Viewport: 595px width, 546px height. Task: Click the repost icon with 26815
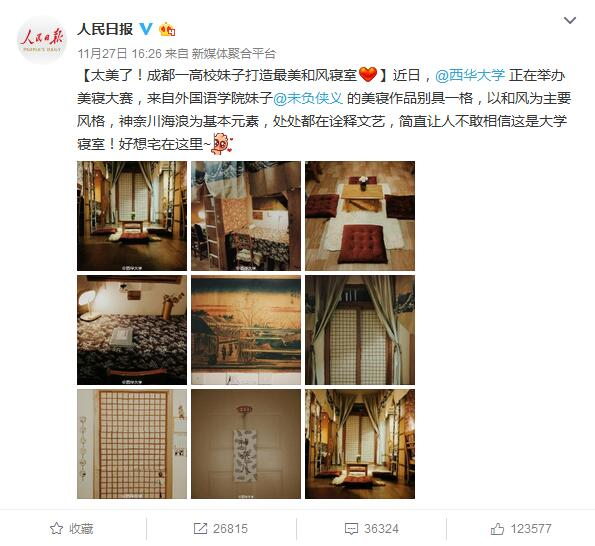point(200,528)
